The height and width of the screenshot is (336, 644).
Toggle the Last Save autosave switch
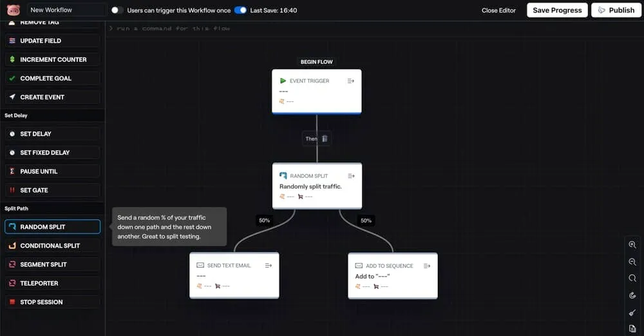(x=240, y=10)
